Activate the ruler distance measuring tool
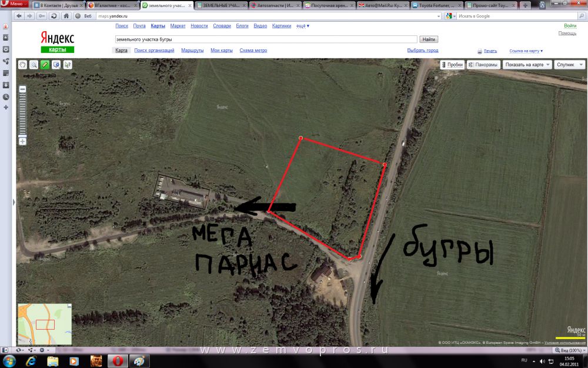This screenshot has height=368, width=588. click(45, 65)
